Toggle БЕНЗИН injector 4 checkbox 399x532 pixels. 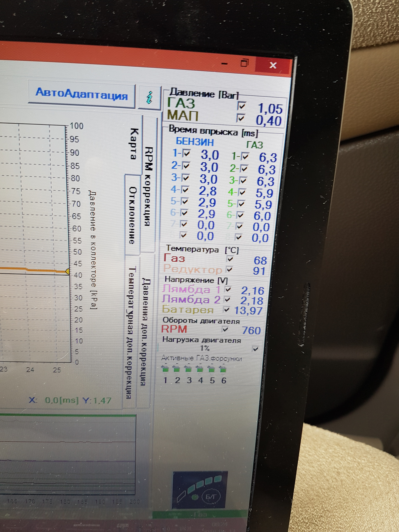(185, 190)
